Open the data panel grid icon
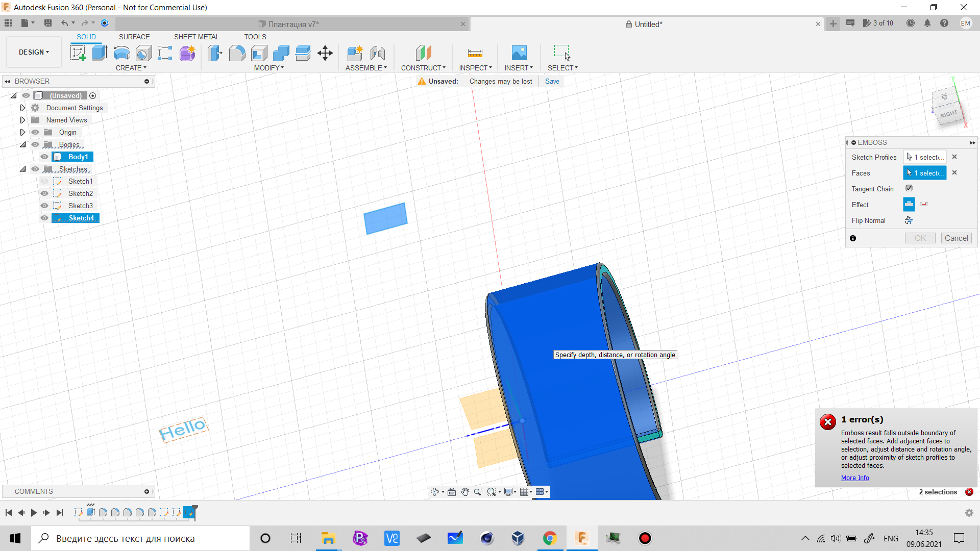The height and width of the screenshot is (551, 980). click(x=8, y=23)
